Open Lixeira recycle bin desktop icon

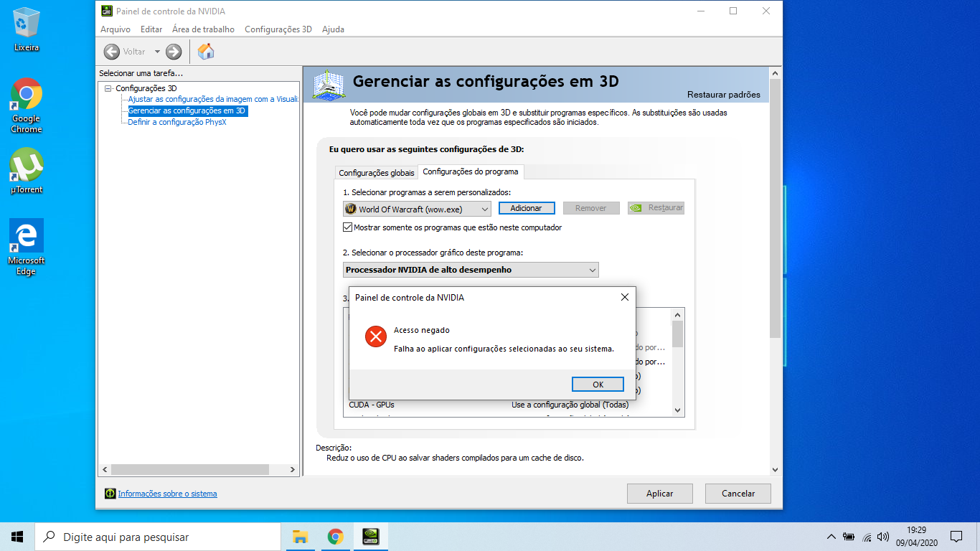pos(27,29)
